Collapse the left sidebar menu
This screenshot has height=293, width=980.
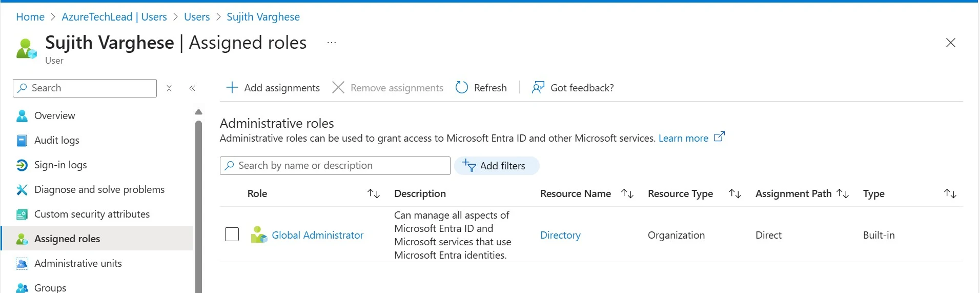click(x=192, y=88)
